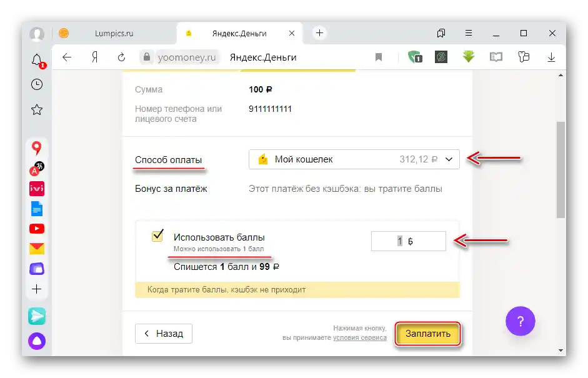Screen dimensions: 588x378
Task: Open the purple Yandex Disk icon
Action: pyautogui.click(x=37, y=269)
